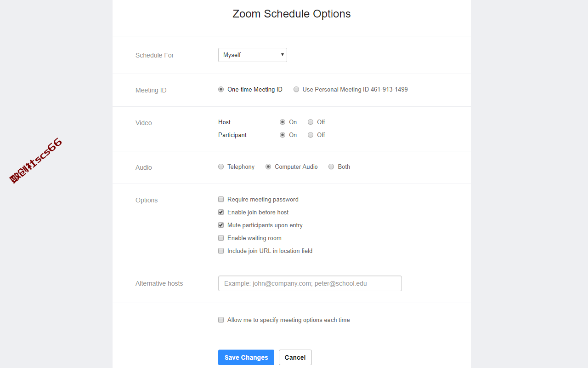
Task: Open the Schedule For 'Myself' dropdown
Action: pos(253,55)
